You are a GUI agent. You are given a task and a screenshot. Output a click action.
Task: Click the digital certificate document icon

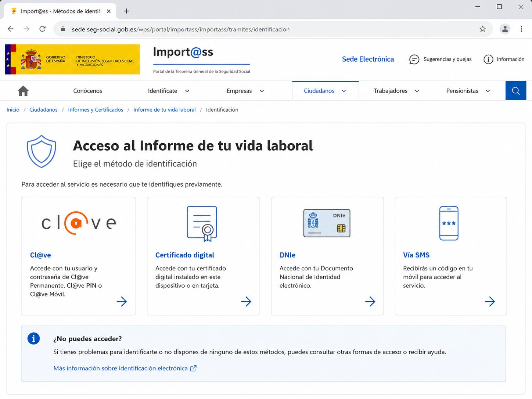[202, 224]
